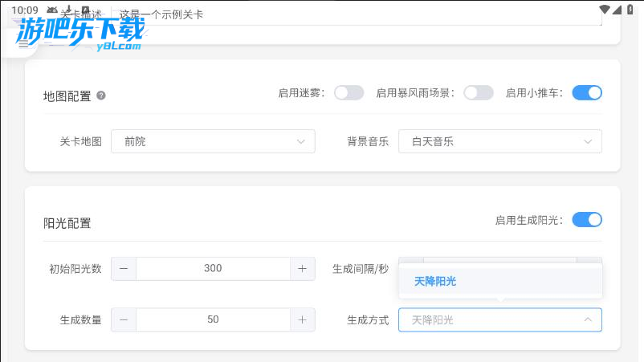644x362 pixels.
Task: Enable the 启用迷雾 fog switch
Action: [348, 93]
